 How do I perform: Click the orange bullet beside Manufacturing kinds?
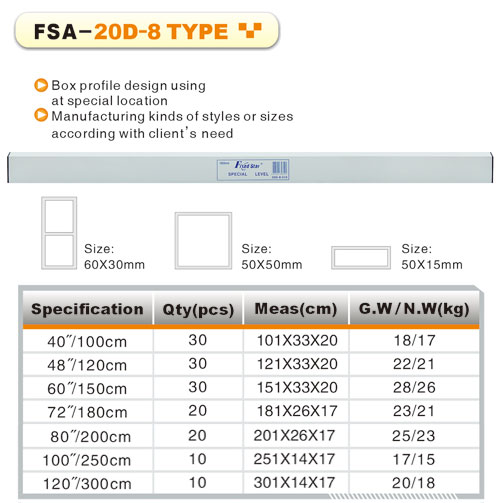pos(41,115)
